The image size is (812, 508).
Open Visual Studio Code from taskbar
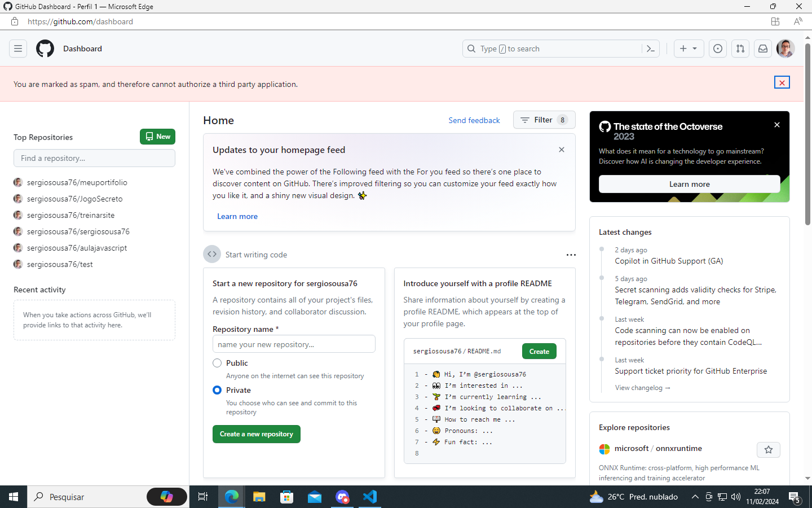coord(370,497)
